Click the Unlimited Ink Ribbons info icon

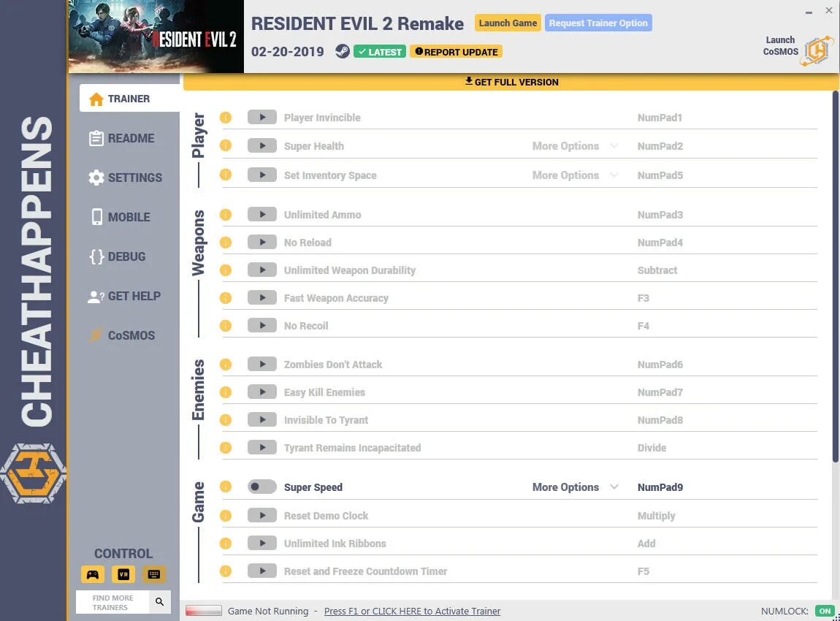[x=226, y=544]
